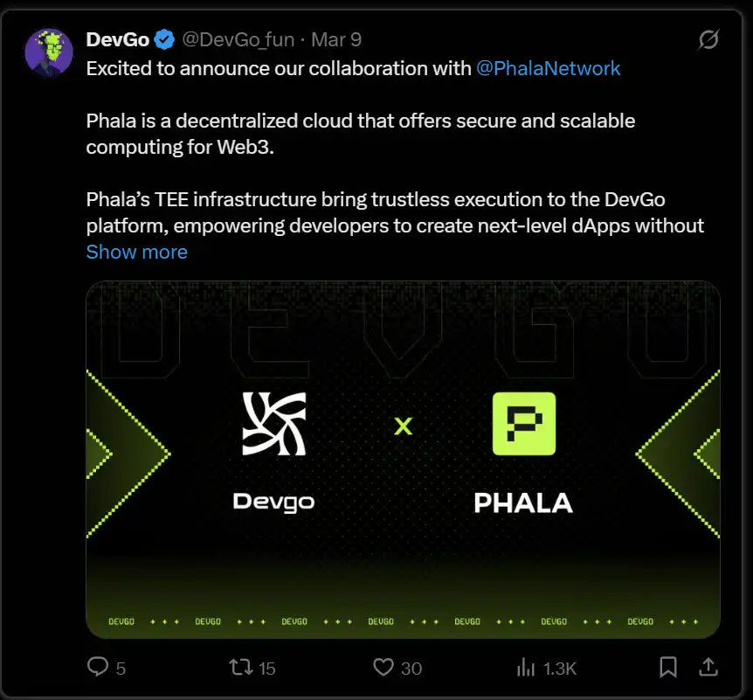Bookmark this tweet
The height and width of the screenshot is (700, 753).
pos(668,668)
